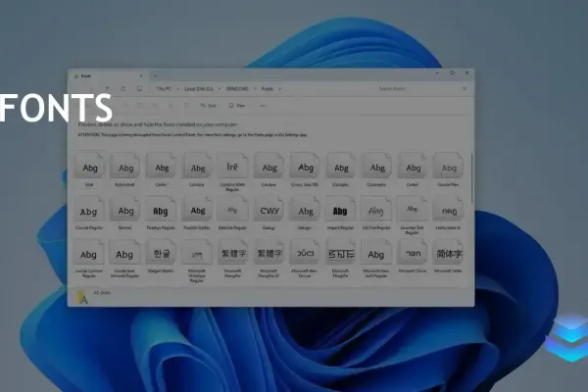Open the Sort dropdown
This screenshot has height=392, width=588.
[x=209, y=106]
